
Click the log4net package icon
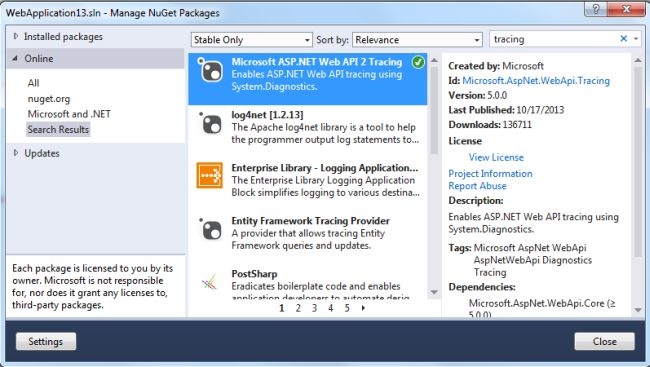pos(211,123)
